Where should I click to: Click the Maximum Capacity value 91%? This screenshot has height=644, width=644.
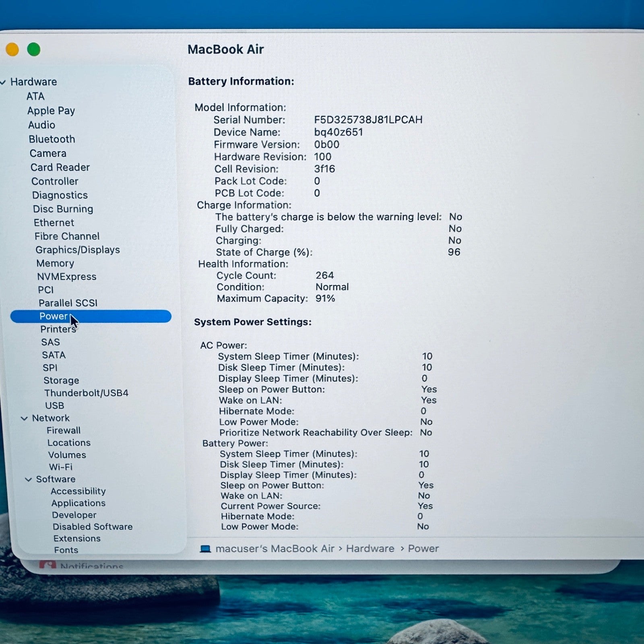[325, 298]
